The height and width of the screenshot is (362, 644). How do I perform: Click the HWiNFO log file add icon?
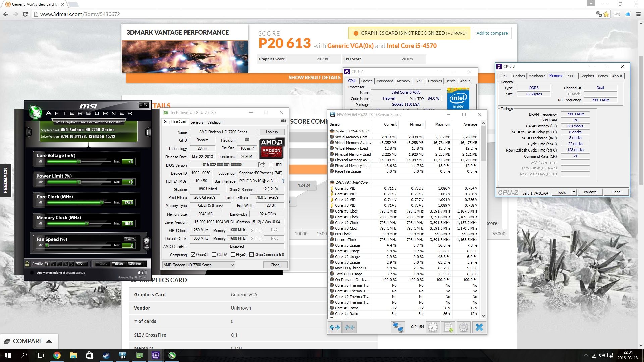[x=448, y=327]
